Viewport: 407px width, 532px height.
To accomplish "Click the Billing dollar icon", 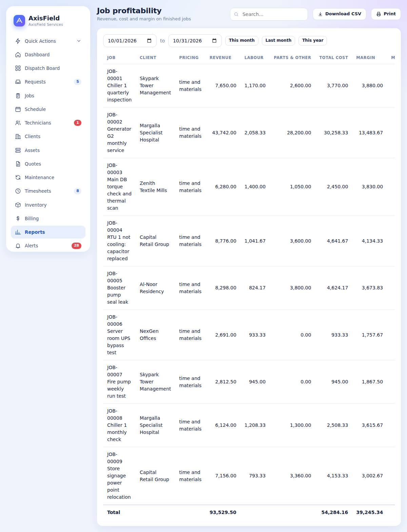I will 18,218.
